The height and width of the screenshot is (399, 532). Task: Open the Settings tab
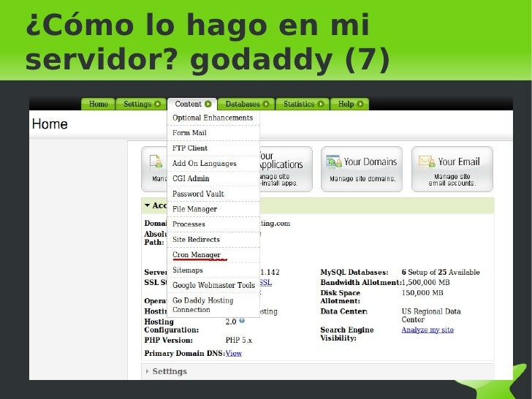[x=141, y=104]
